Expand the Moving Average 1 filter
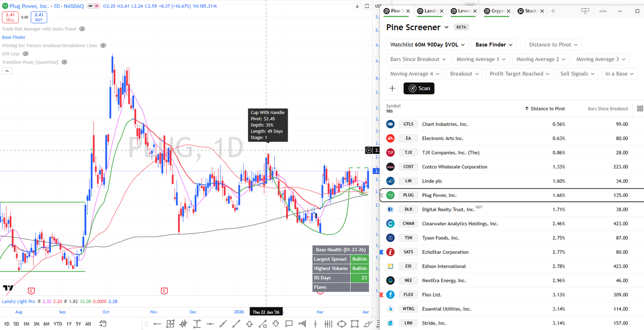 click(x=481, y=59)
